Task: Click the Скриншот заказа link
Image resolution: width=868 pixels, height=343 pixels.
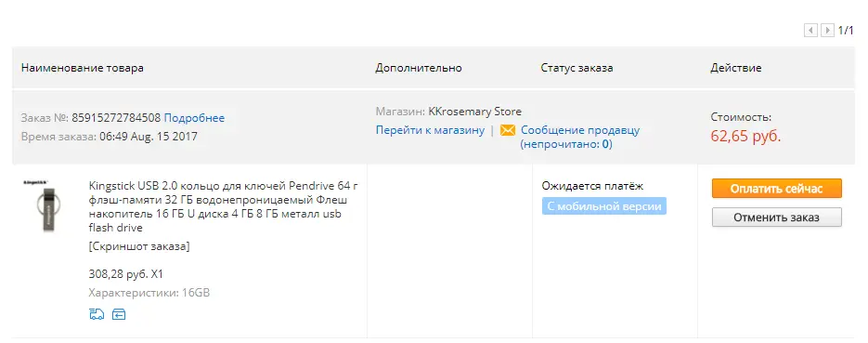Action: pos(139,246)
